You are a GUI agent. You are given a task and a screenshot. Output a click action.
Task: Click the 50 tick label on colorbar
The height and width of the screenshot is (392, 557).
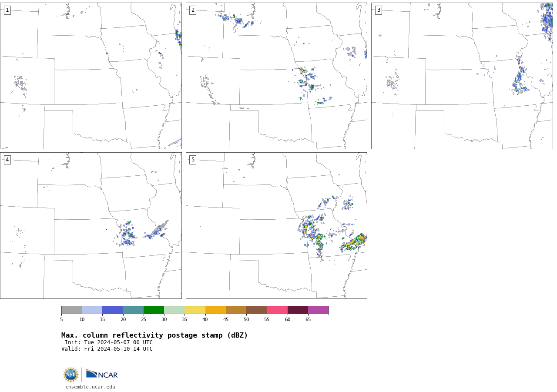pos(246,320)
